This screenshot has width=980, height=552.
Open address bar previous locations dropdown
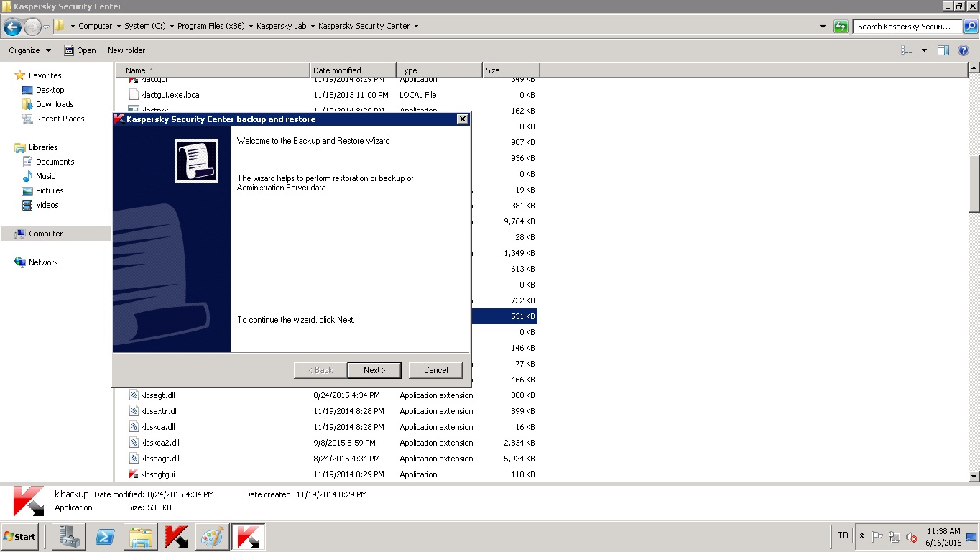point(823,27)
